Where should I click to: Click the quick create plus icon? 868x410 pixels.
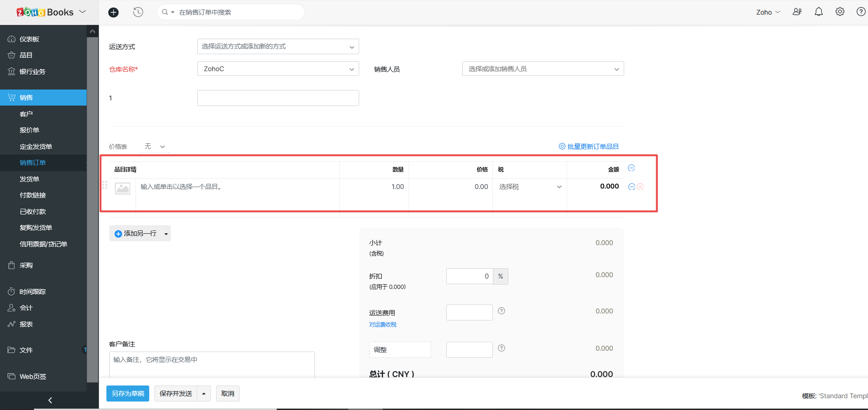tap(113, 12)
